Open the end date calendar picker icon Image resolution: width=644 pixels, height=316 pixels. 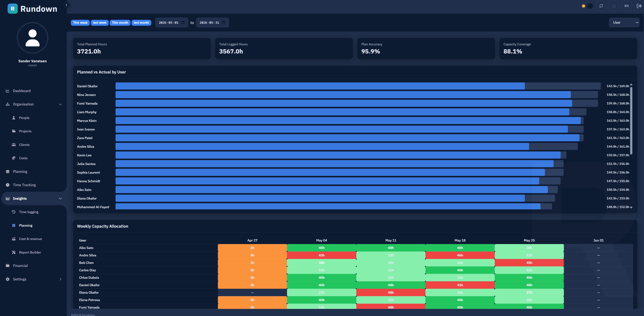point(223,23)
